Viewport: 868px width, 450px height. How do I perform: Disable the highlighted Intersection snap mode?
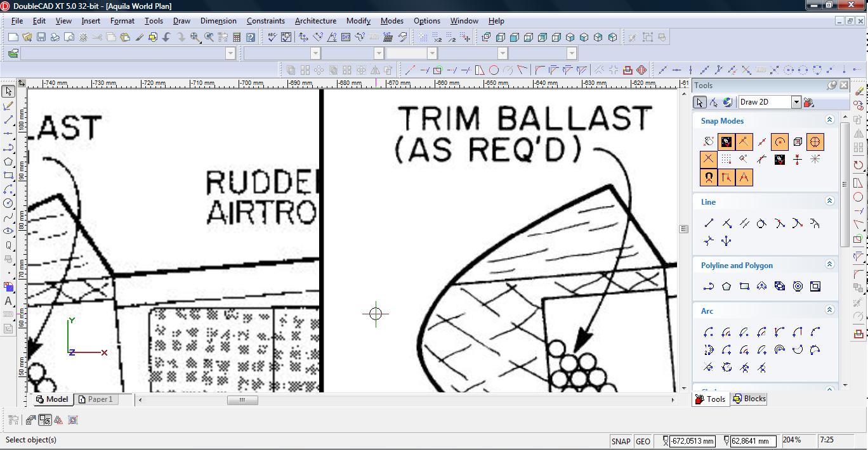pos(709,159)
